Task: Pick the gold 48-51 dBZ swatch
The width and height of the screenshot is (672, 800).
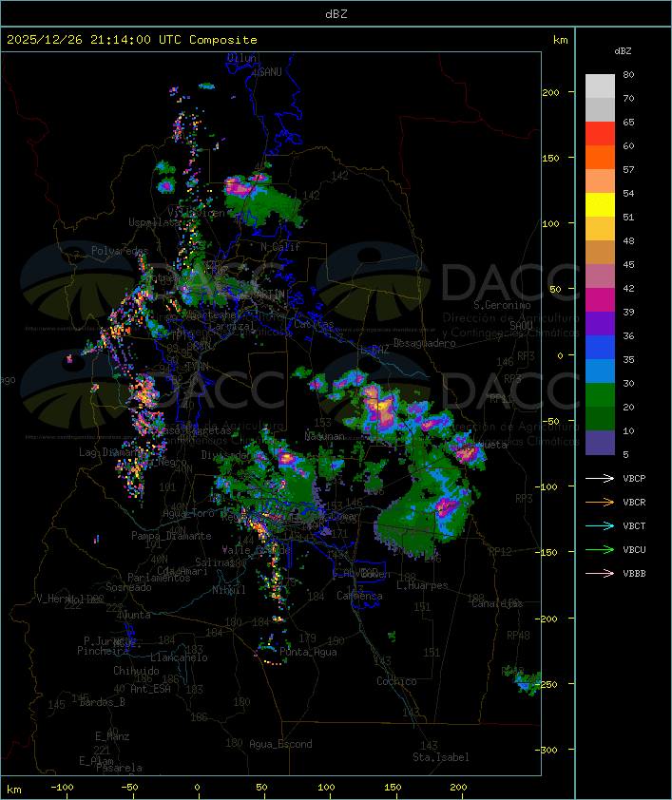Action: pos(600,229)
